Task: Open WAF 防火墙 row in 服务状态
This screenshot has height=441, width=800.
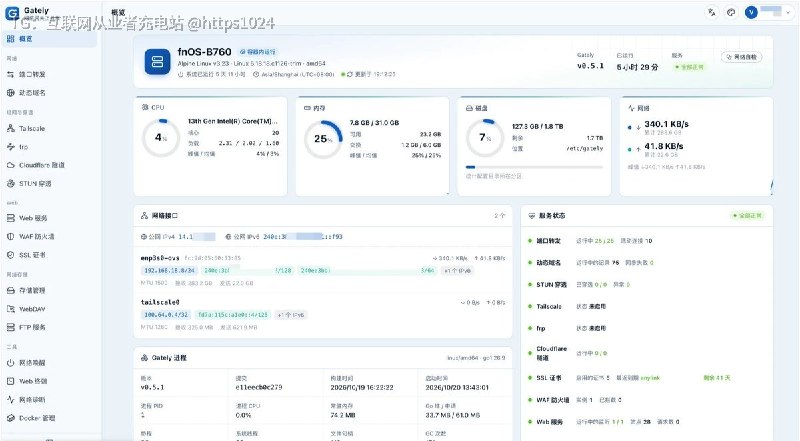Action: pyautogui.click(x=646, y=400)
